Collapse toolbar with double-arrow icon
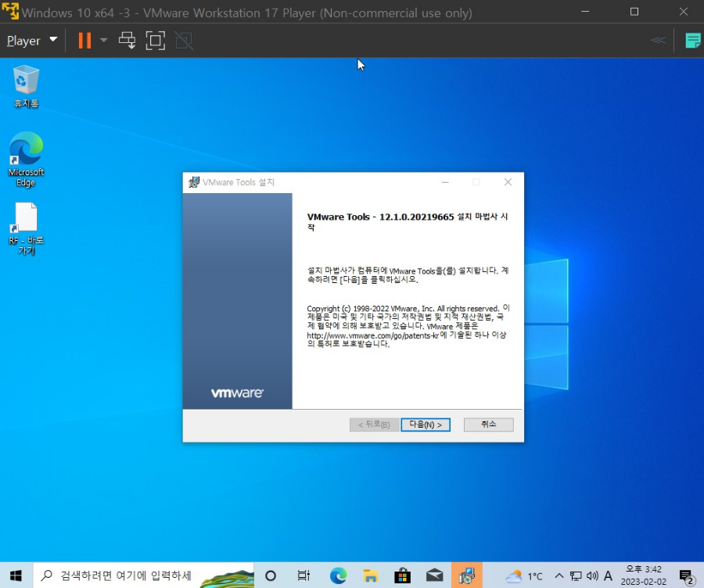Image resolution: width=704 pixels, height=588 pixels. tap(658, 41)
